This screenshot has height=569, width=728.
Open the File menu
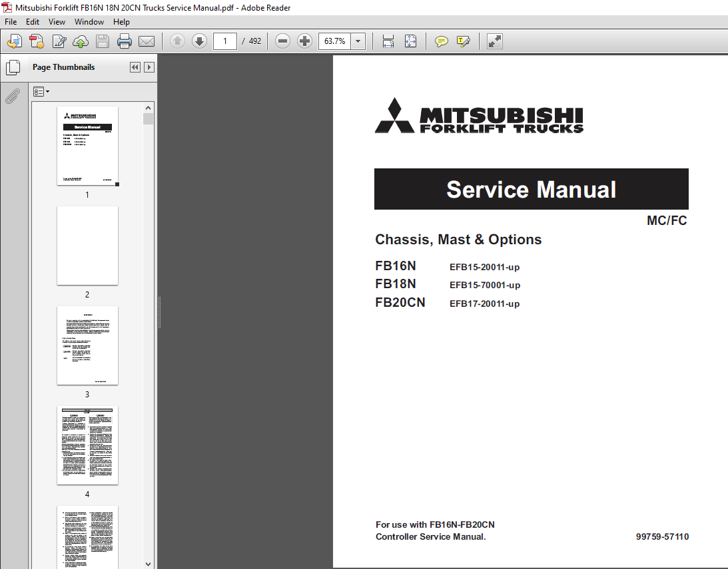(11, 22)
